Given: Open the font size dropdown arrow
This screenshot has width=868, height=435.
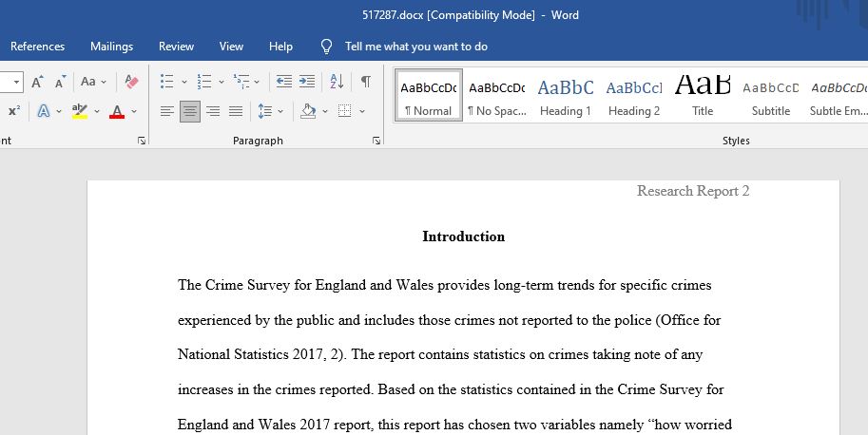Looking at the screenshot, I should pyautogui.click(x=16, y=83).
